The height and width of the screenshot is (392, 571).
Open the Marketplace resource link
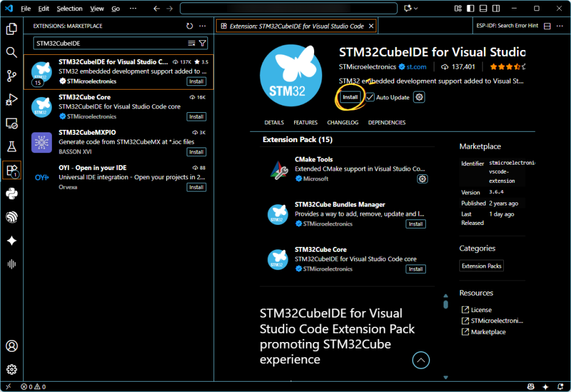point(488,332)
